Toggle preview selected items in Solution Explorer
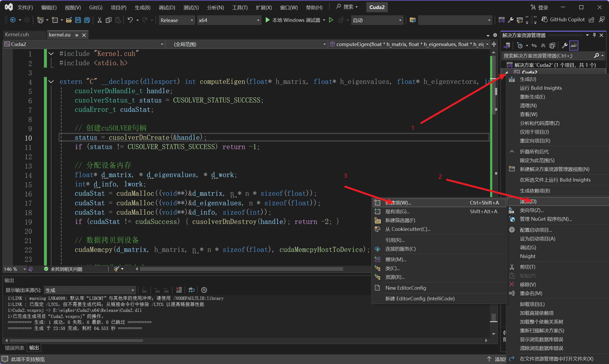Screen dimensions: 609x364 click(x=574, y=46)
